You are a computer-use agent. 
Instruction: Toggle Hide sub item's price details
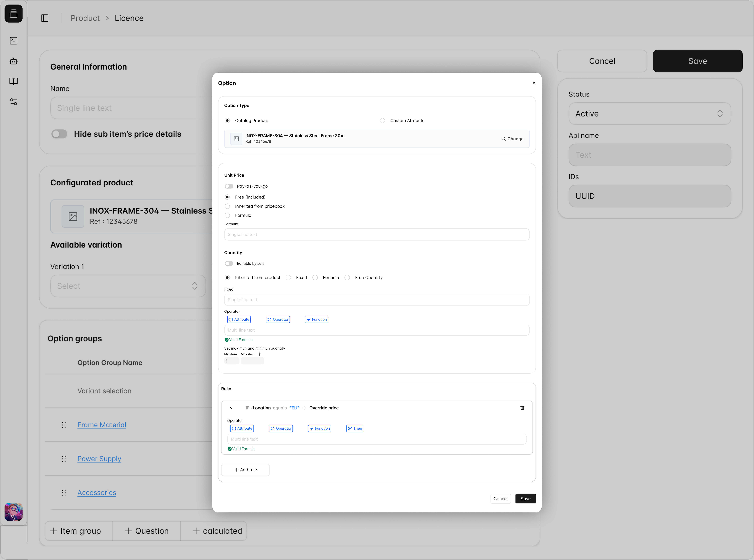(x=59, y=134)
